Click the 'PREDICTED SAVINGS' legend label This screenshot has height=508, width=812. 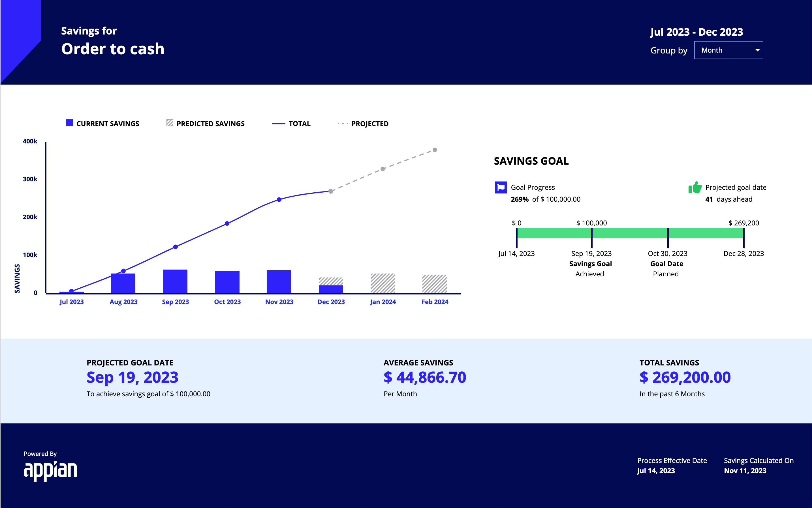pos(210,124)
